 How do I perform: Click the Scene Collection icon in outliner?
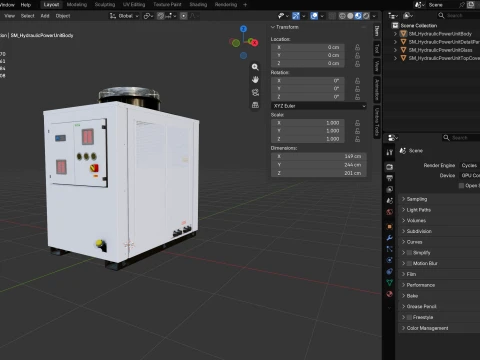click(x=395, y=26)
